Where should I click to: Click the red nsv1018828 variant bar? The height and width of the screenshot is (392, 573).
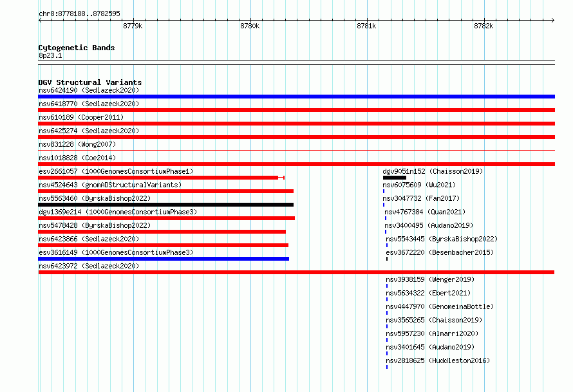click(296, 164)
